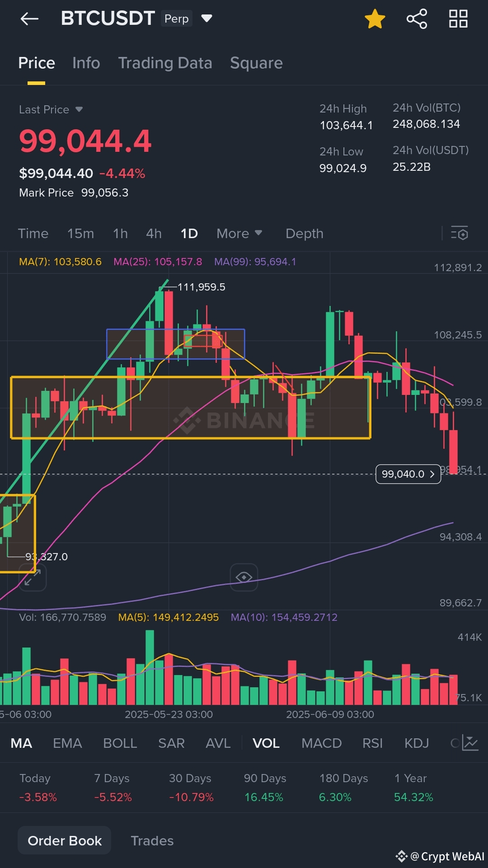Click the 2025-06-09 03:00 date label
The image size is (488, 868).
click(330, 714)
